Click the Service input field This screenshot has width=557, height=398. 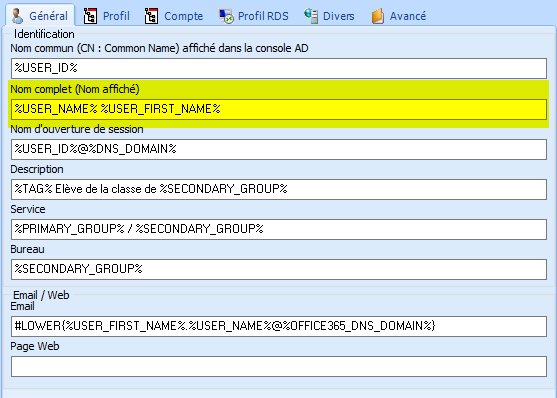(279, 229)
